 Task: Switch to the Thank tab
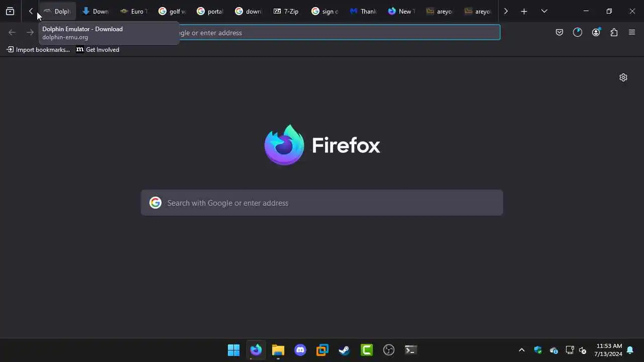(x=363, y=11)
